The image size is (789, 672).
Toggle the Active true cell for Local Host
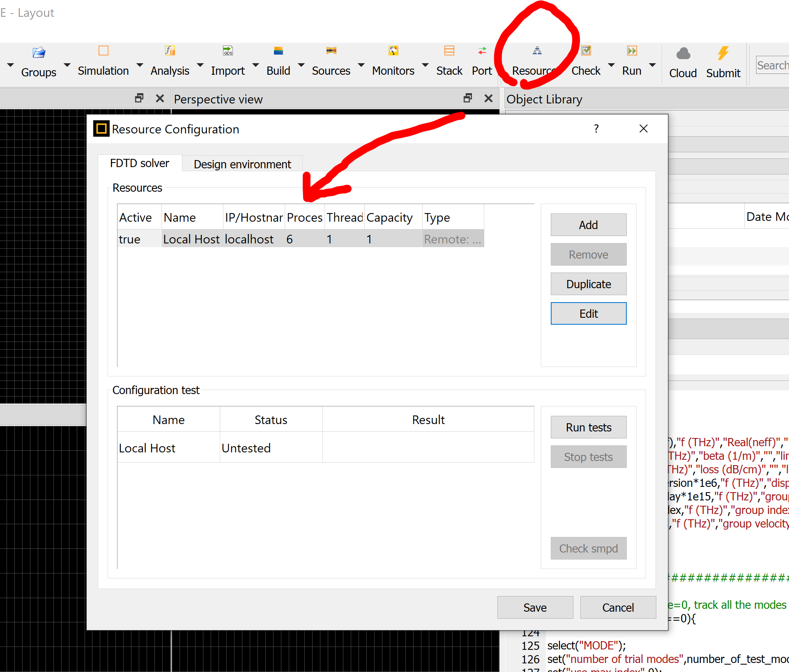pyautogui.click(x=130, y=239)
